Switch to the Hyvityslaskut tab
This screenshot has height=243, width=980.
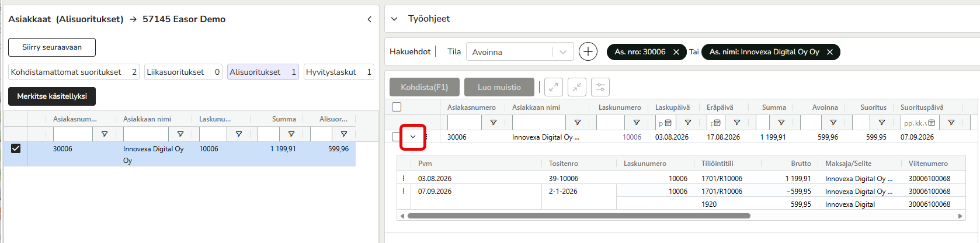(339, 72)
